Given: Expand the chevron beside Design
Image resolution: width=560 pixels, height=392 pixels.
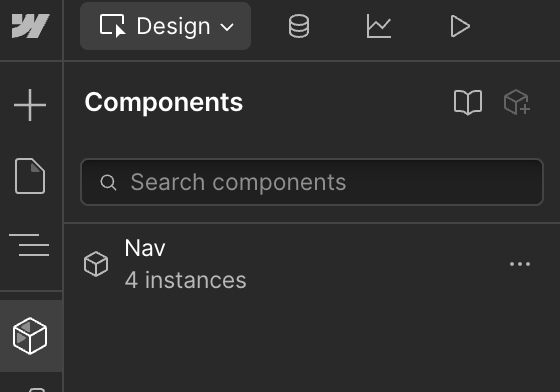Looking at the screenshot, I should pos(227,27).
